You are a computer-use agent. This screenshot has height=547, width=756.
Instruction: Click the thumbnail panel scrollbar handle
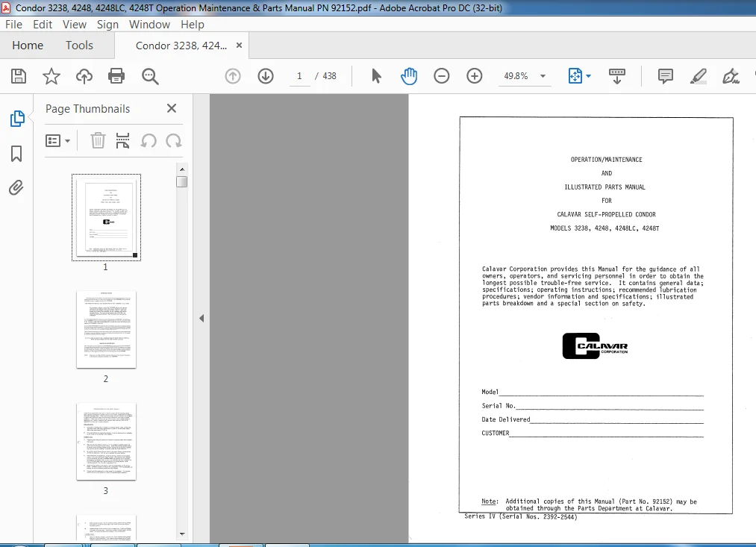coord(182,181)
